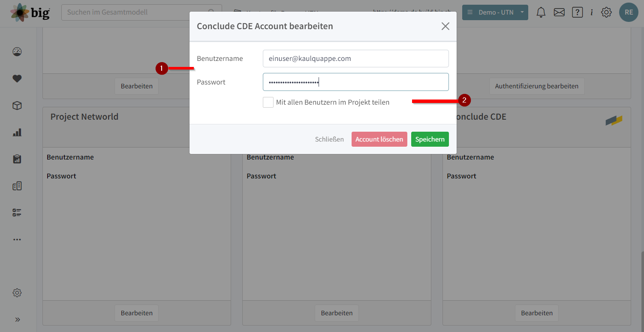This screenshot has height=332, width=644.
Task: Open the clipboard report icon in the sidebar
Action: [17, 159]
